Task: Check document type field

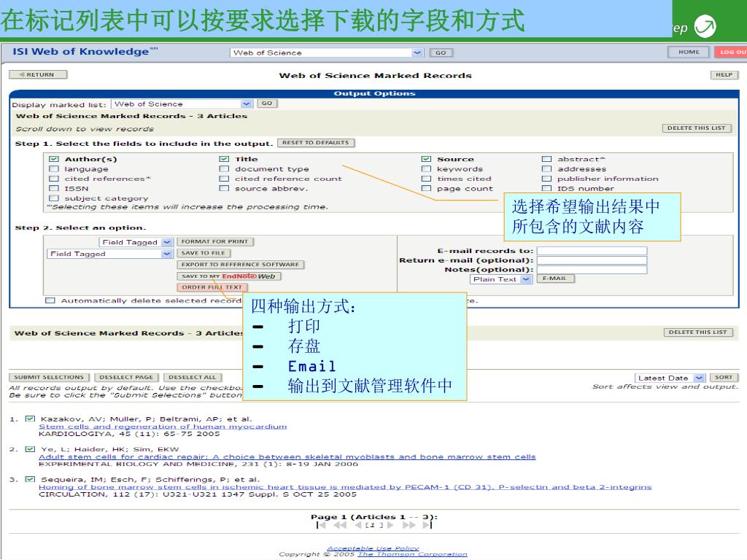Action: point(224,168)
